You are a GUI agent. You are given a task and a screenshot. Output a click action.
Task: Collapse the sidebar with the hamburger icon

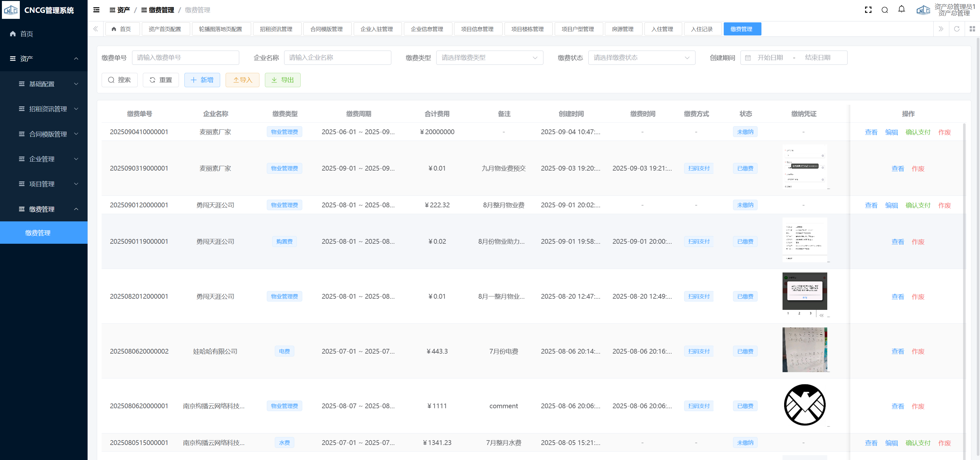(x=96, y=10)
